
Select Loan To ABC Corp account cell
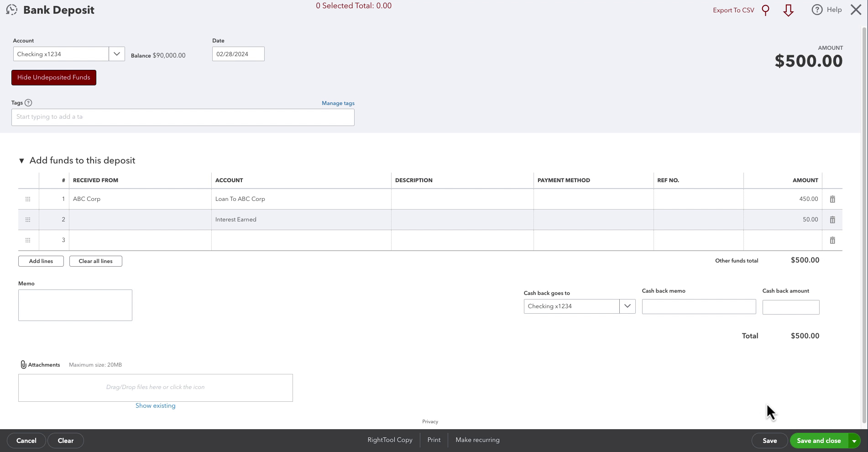pos(301,199)
